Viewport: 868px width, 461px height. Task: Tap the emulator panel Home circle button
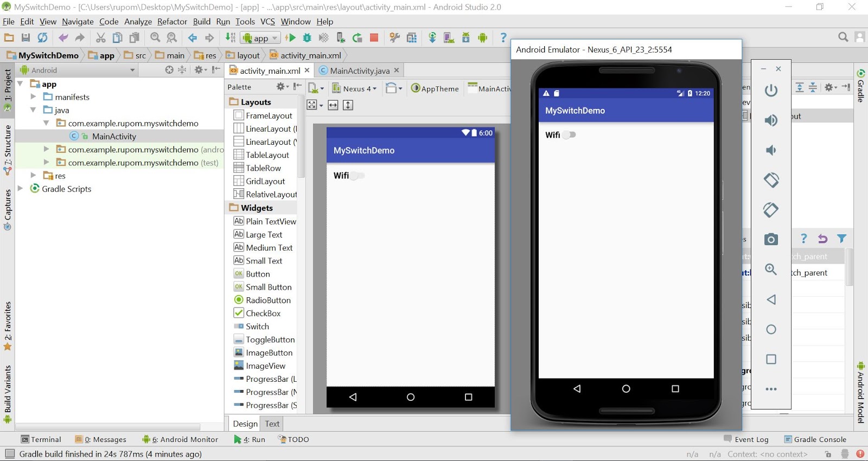tap(771, 329)
